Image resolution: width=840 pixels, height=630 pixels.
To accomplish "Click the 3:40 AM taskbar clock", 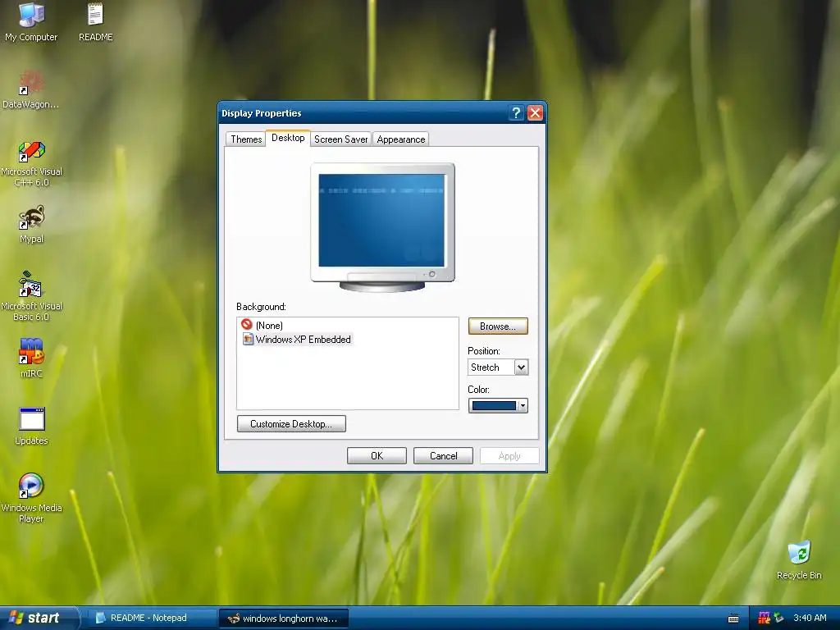I will point(810,618).
